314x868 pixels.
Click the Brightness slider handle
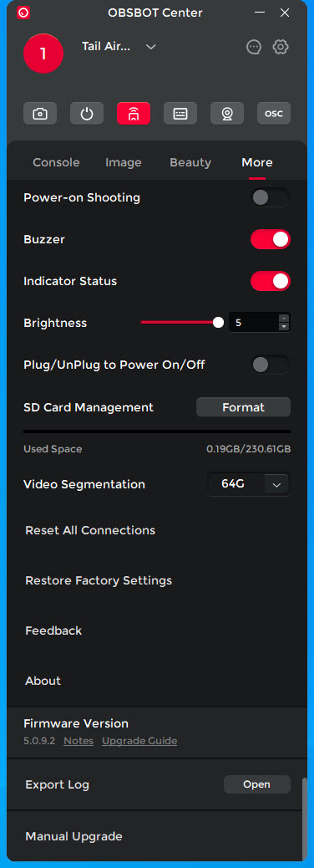pyautogui.click(x=218, y=322)
